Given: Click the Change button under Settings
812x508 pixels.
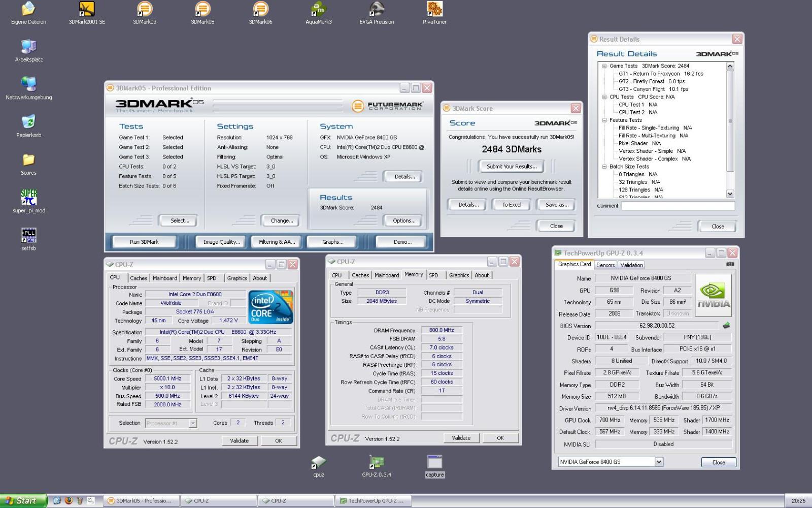Looking at the screenshot, I should coord(282,220).
